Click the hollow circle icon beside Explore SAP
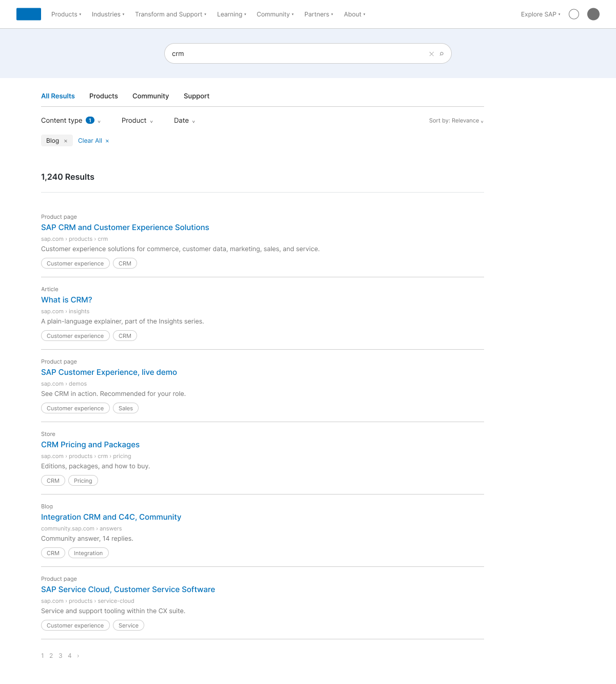Image resolution: width=616 pixels, height=684 pixels. tap(574, 14)
